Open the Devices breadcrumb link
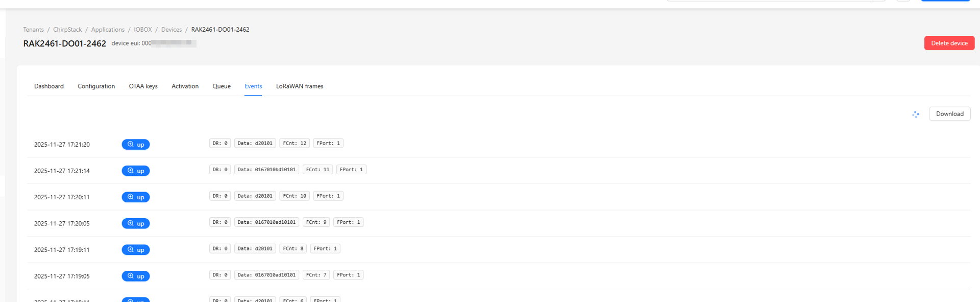 pyautogui.click(x=171, y=29)
